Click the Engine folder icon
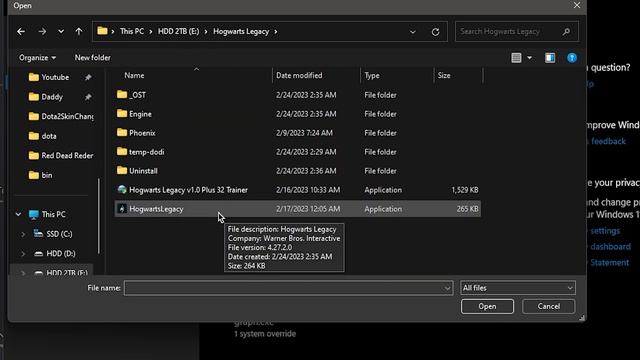Viewport: 640px width, 360px height. point(122,113)
